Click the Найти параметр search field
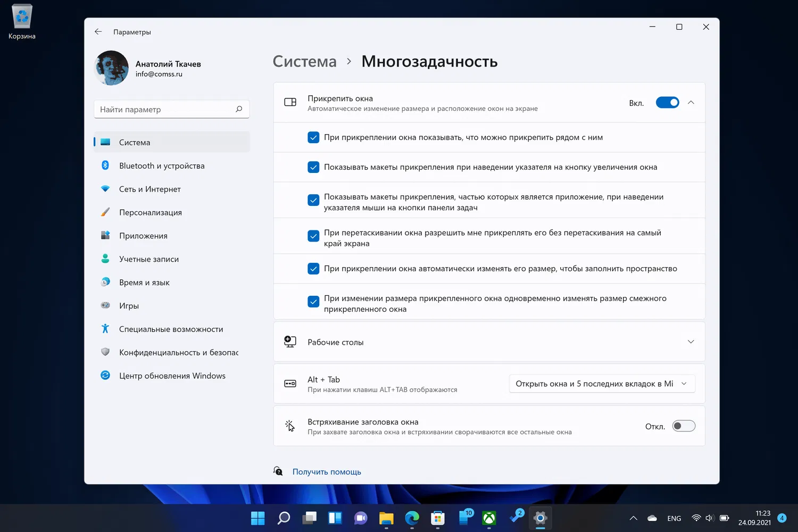This screenshot has height=532, width=798. pos(172,109)
